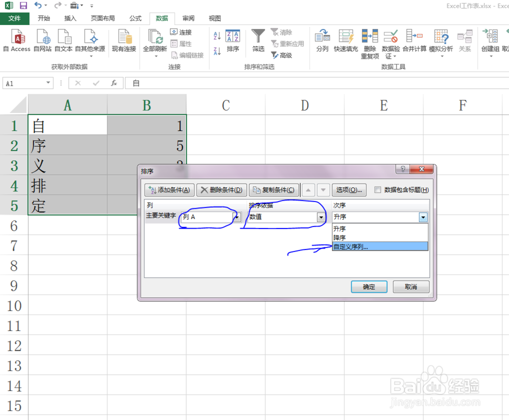Open the Order (次序) dropdown arrow
Viewport: 509px width, 420px height.
(423, 217)
